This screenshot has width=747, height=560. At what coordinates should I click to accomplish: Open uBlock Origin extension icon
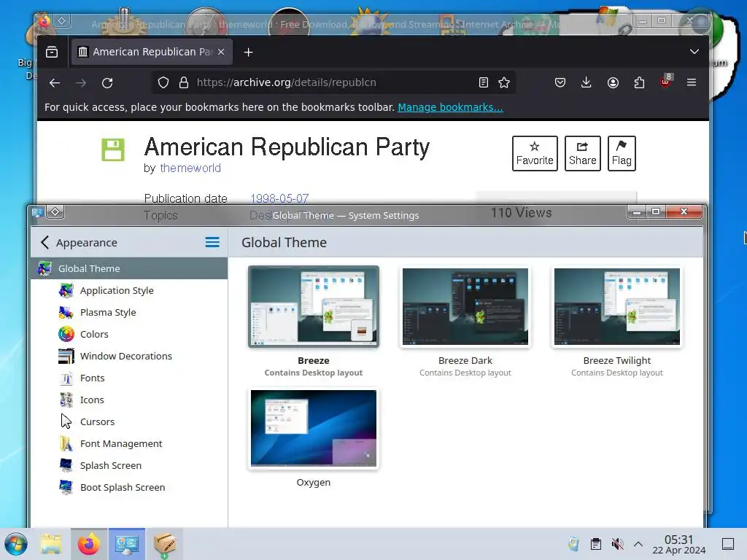point(666,82)
